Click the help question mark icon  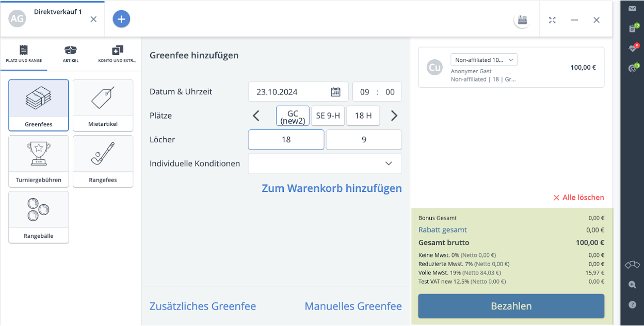point(632,305)
